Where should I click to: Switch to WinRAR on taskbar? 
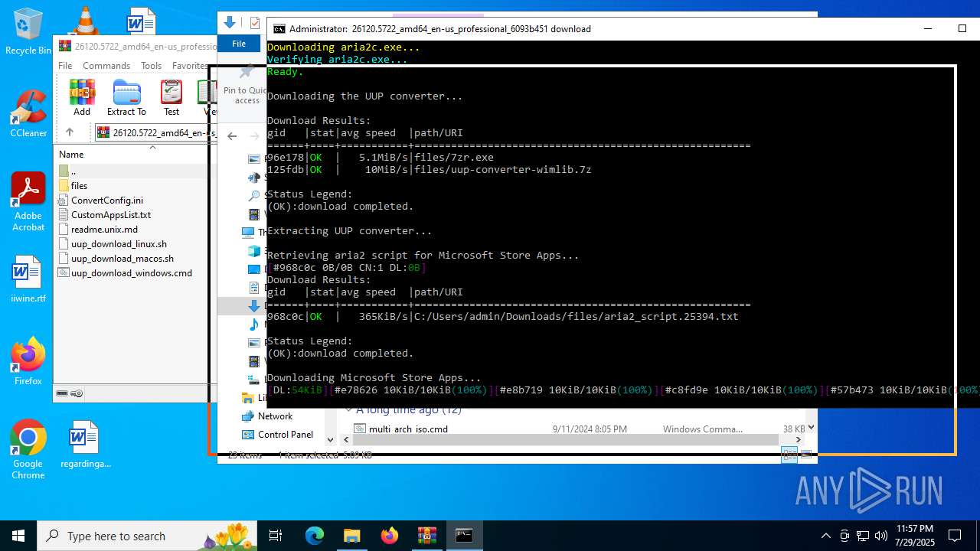(426, 536)
